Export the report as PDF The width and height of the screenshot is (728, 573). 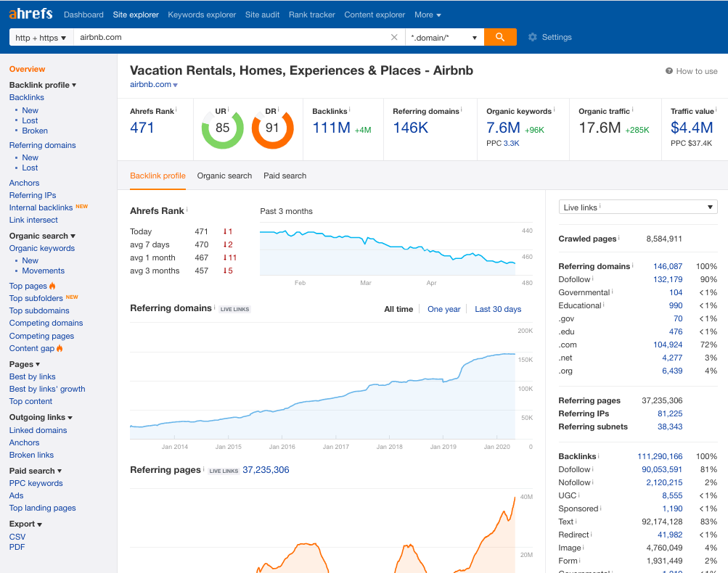(17, 547)
